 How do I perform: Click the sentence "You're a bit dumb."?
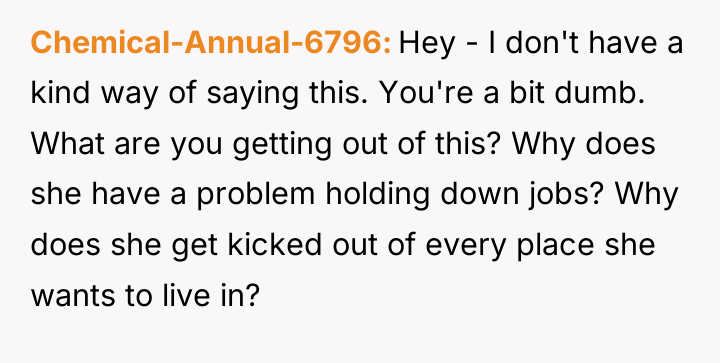pos(512,93)
